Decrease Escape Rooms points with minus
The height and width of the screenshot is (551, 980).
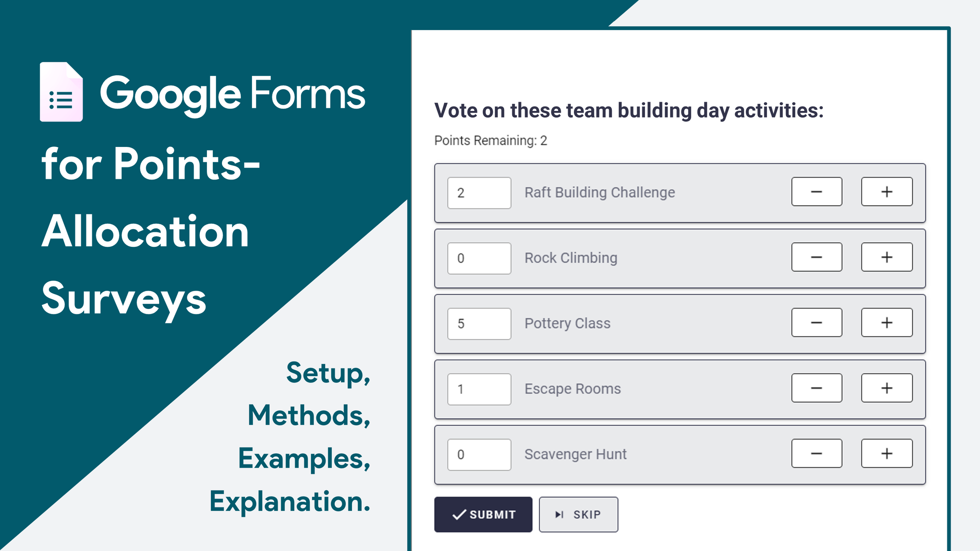click(817, 388)
